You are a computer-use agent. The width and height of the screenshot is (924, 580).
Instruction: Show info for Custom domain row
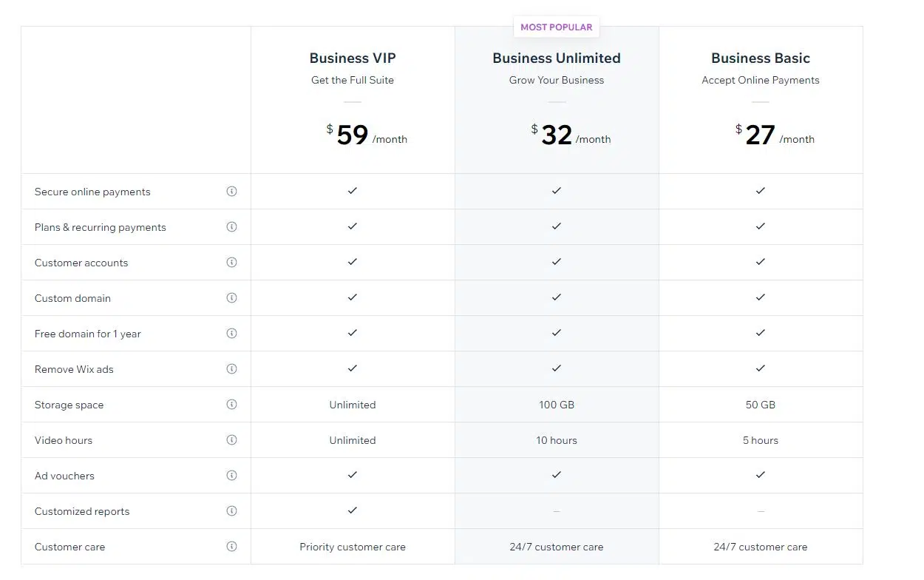pyautogui.click(x=231, y=298)
